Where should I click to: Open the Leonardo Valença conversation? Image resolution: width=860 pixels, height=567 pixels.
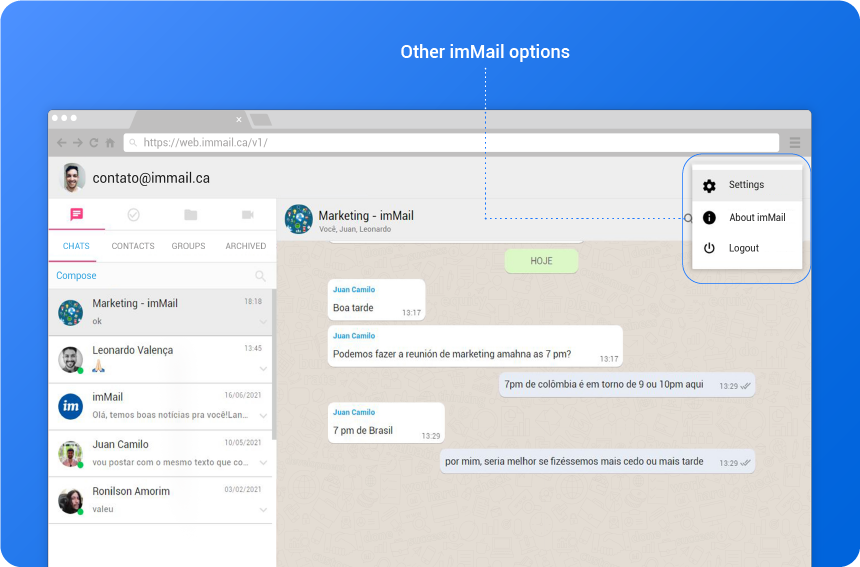(x=160, y=359)
